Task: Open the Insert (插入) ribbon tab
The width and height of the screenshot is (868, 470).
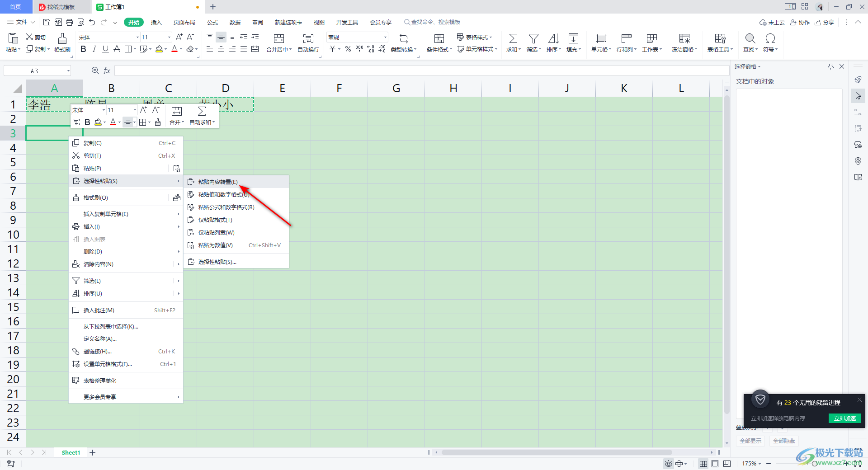Action: pos(156,22)
